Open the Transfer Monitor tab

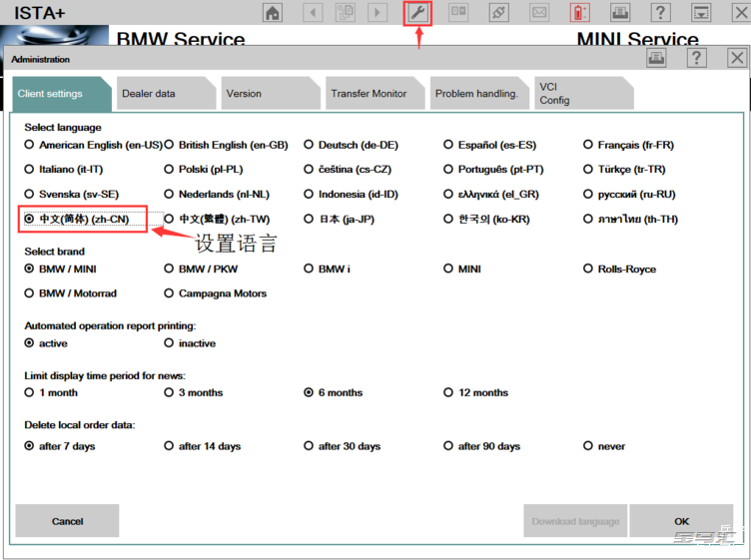coord(375,94)
